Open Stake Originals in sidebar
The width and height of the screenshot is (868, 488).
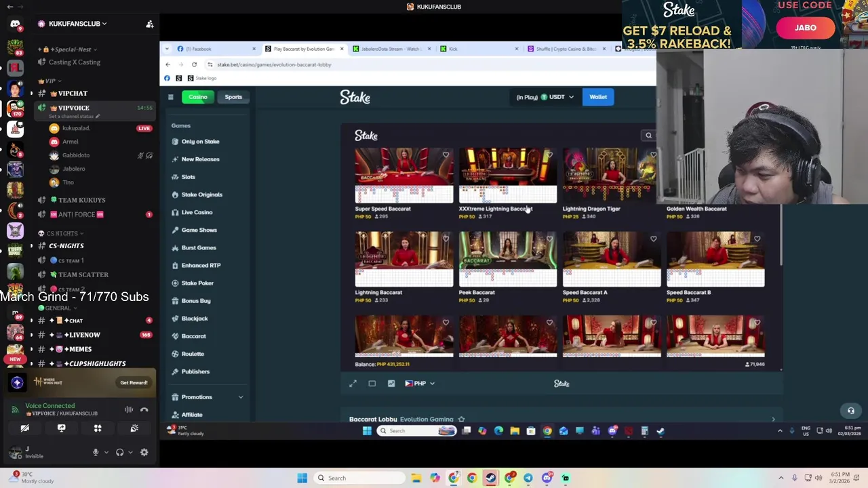(x=201, y=195)
